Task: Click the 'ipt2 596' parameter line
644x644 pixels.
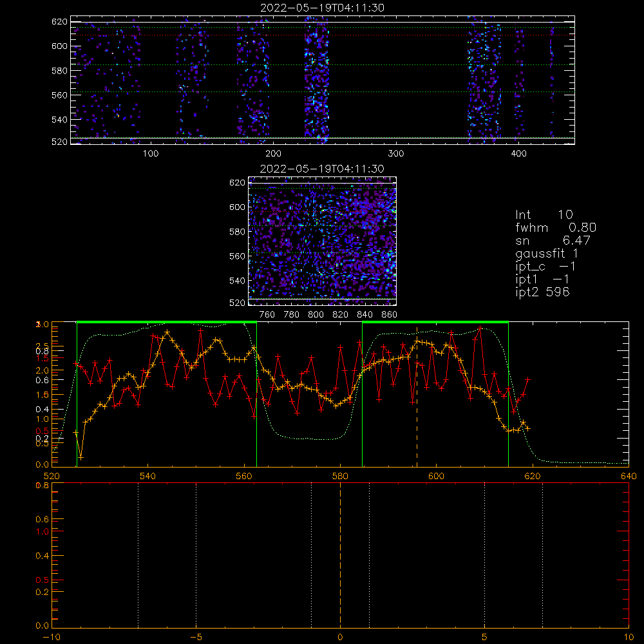Action: [542, 292]
